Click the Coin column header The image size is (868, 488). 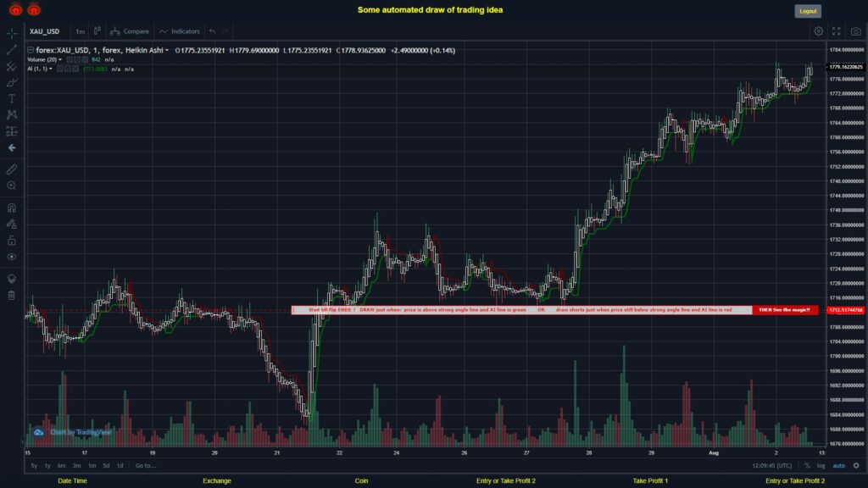[361, 481]
